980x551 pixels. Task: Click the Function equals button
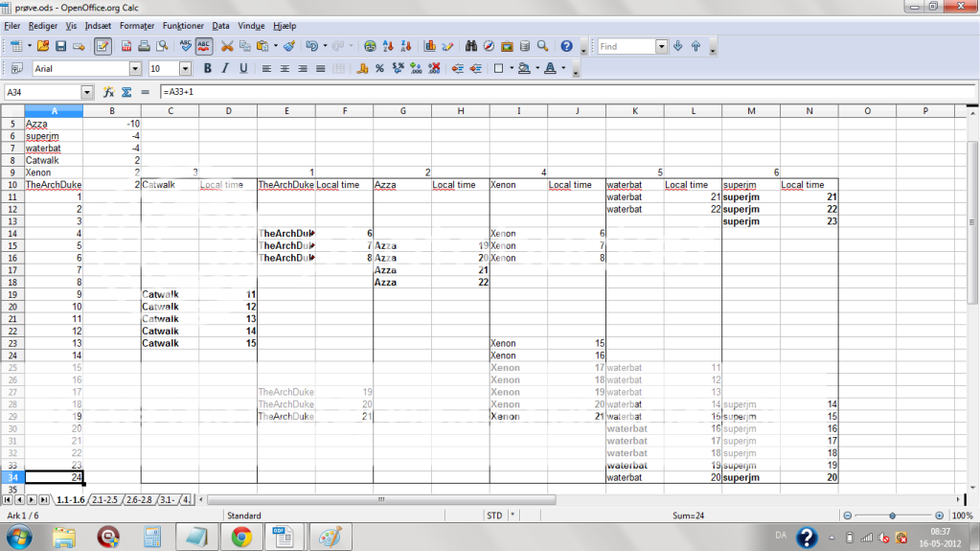click(145, 92)
